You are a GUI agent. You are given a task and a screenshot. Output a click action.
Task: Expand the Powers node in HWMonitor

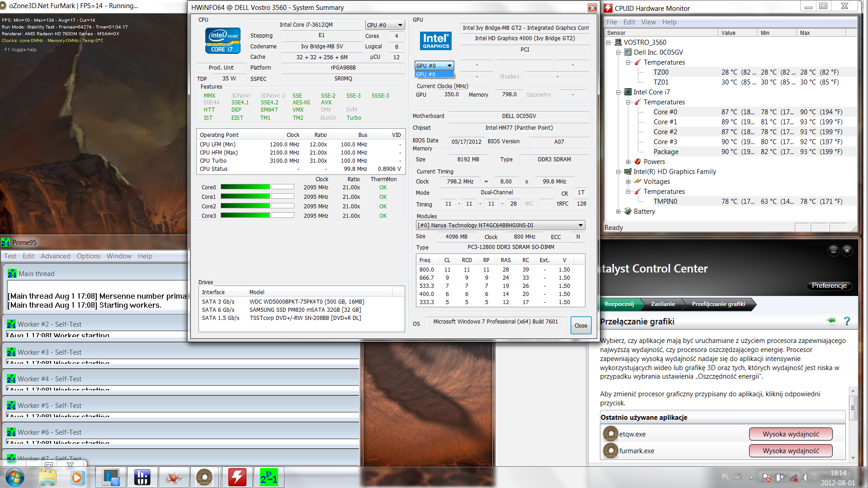[x=628, y=162]
